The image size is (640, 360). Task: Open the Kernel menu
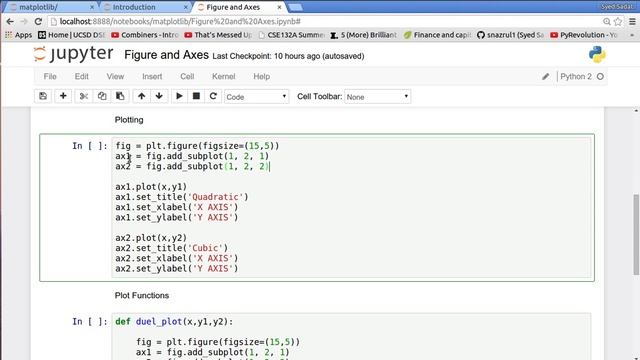pyautogui.click(x=223, y=76)
